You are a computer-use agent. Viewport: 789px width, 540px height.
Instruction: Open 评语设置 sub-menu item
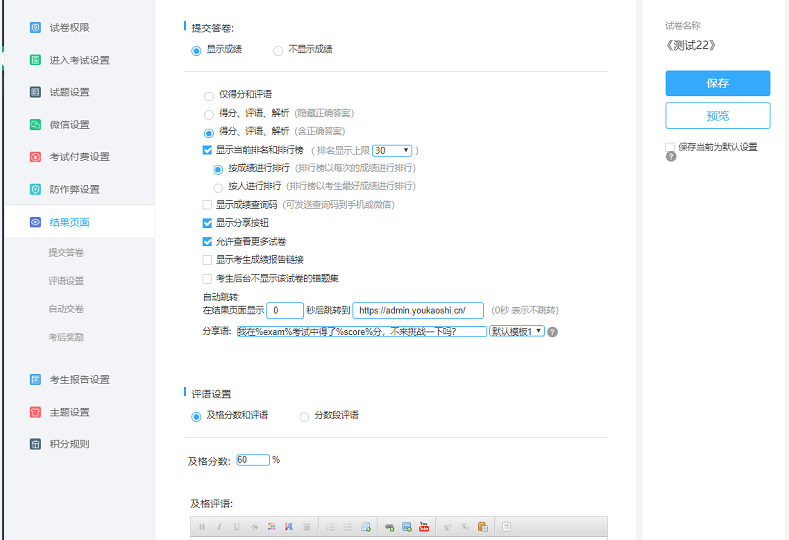point(66,281)
